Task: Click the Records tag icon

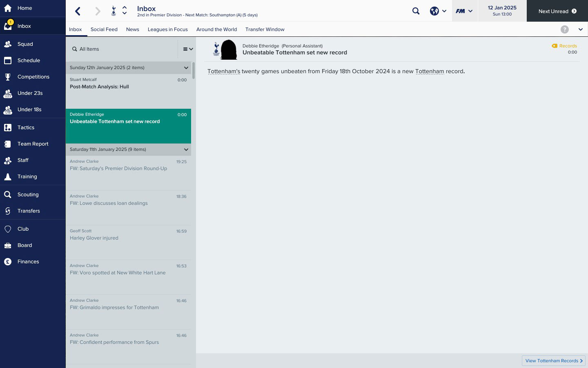Action: click(x=555, y=46)
